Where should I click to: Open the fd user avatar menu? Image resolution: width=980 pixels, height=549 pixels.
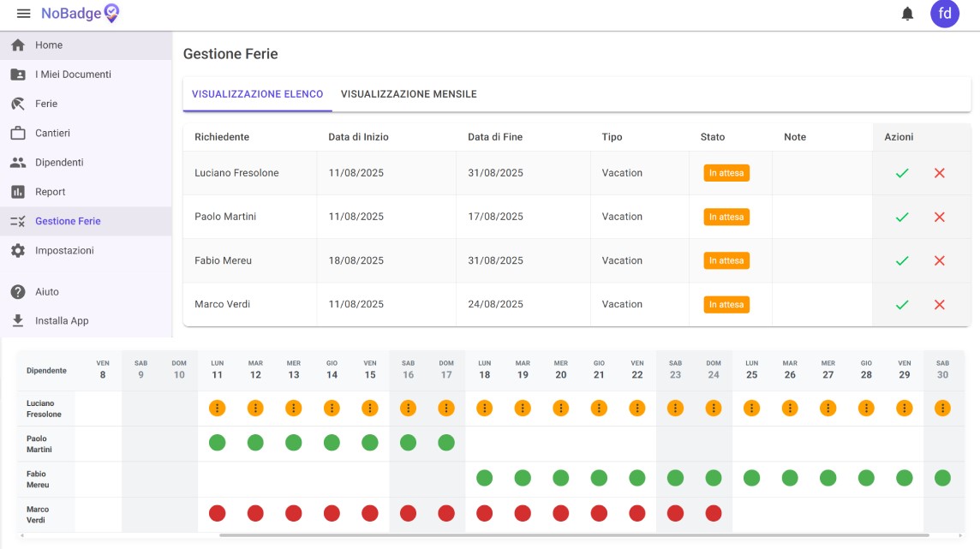point(945,14)
